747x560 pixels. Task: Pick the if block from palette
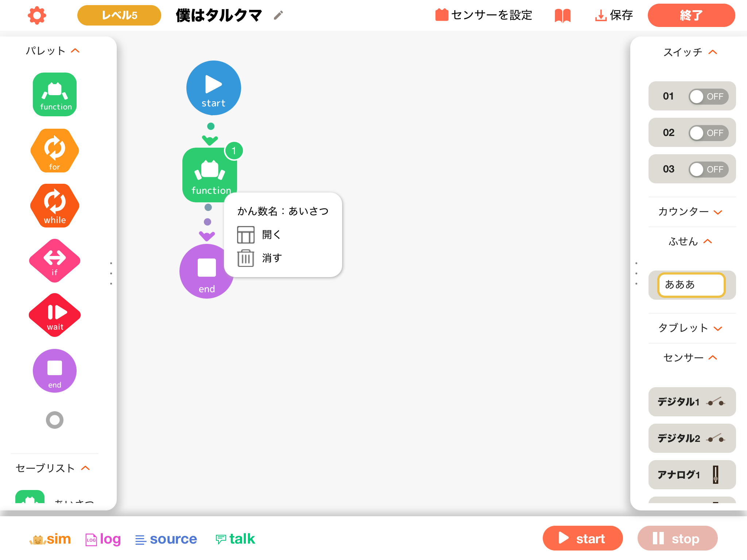pos(55,260)
